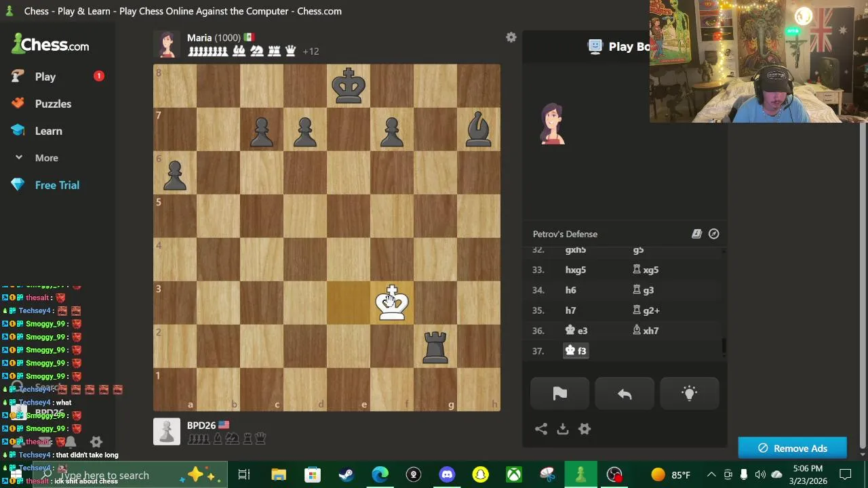Select move 36 Ke3 in move list
This screenshot has width=868, height=488.
pos(576,331)
